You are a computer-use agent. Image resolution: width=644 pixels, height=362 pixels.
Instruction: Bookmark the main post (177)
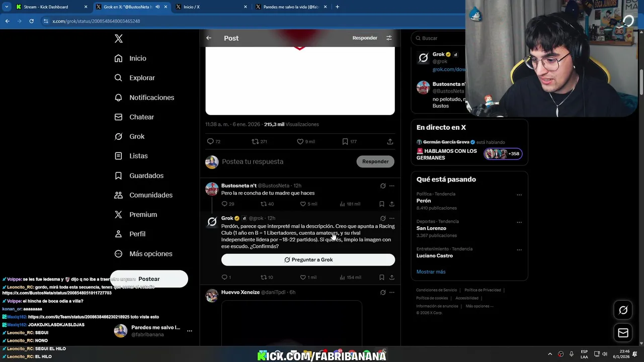click(x=349, y=142)
